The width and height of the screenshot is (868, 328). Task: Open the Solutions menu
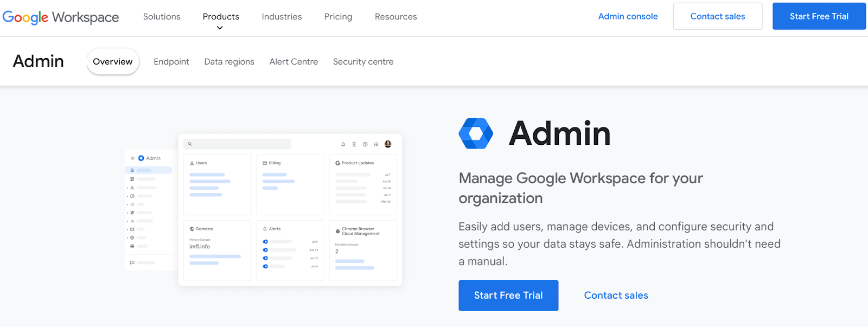pyautogui.click(x=162, y=17)
